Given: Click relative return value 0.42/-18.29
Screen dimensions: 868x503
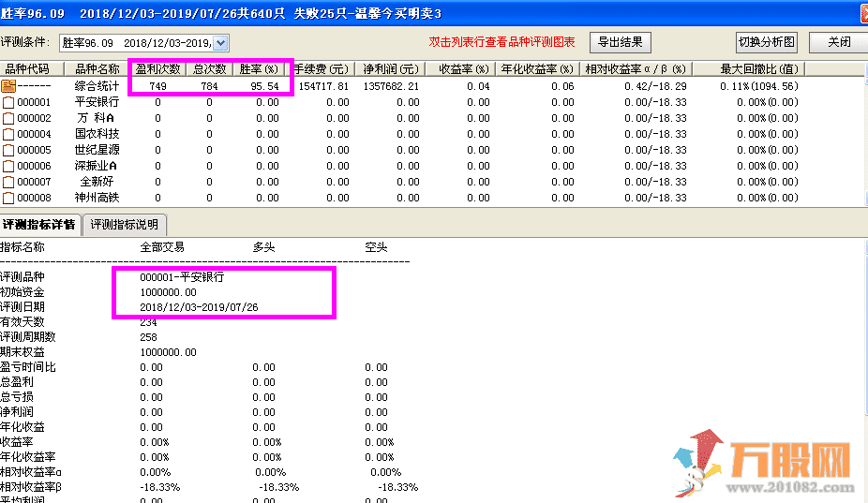Looking at the screenshot, I should (x=655, y=86).
